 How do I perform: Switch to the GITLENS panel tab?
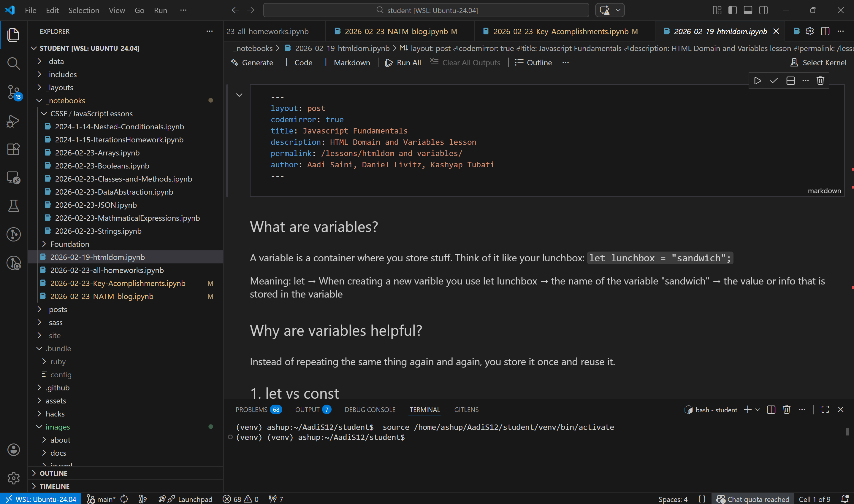pyautogui.click(x=466, y=410)
